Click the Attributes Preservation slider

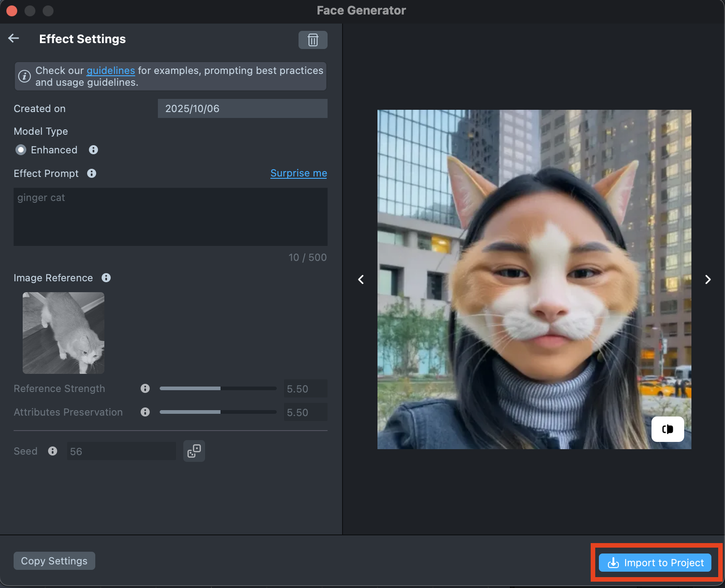click(x=218, y=412)
